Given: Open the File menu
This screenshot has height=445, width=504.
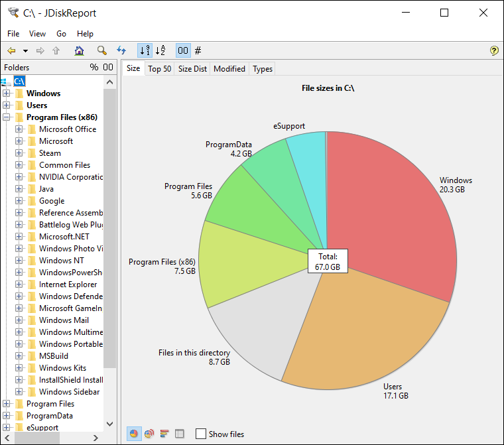Looking at the screenshot, I should point(13,34).
